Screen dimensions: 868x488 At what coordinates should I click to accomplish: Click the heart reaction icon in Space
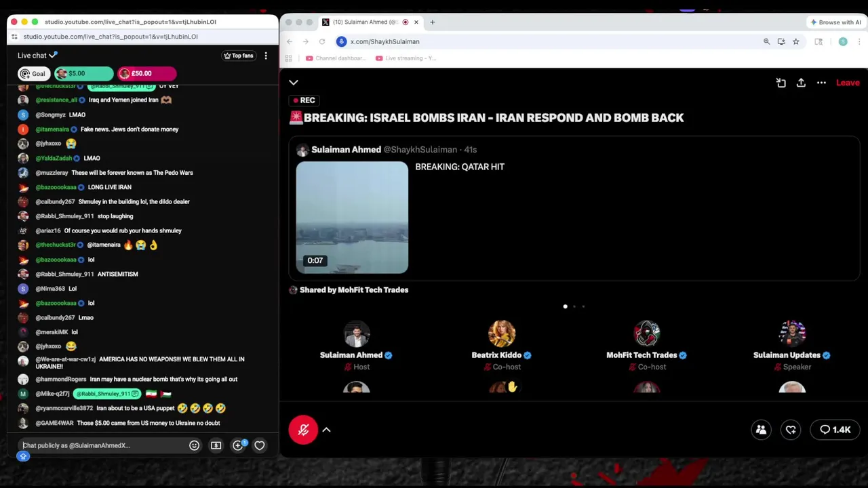(x=791, y=430)
